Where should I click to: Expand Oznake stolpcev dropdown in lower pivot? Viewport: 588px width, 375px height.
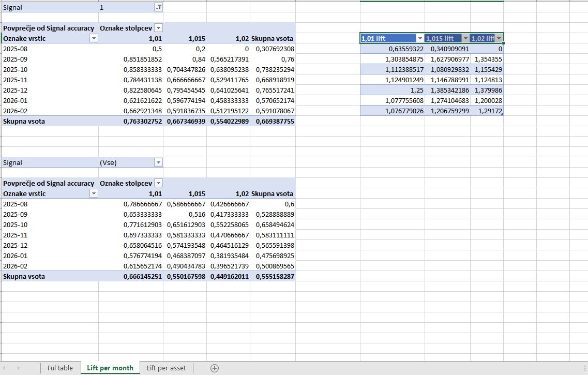coord(158,183)
